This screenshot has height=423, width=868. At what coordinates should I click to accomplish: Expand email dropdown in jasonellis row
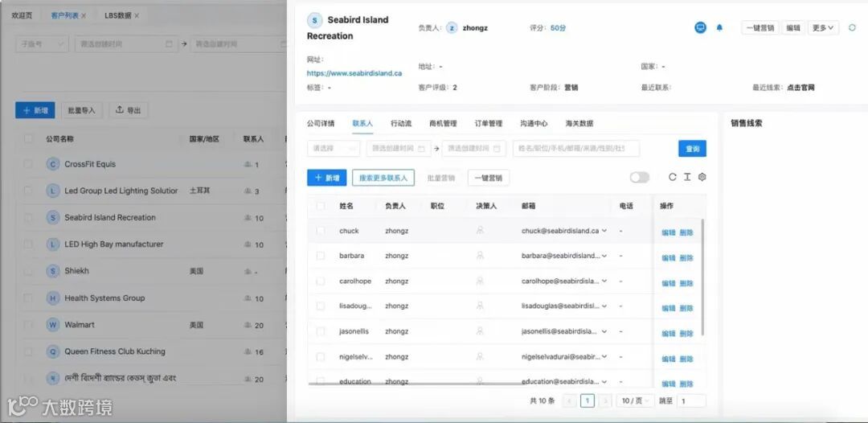[604, 331]
